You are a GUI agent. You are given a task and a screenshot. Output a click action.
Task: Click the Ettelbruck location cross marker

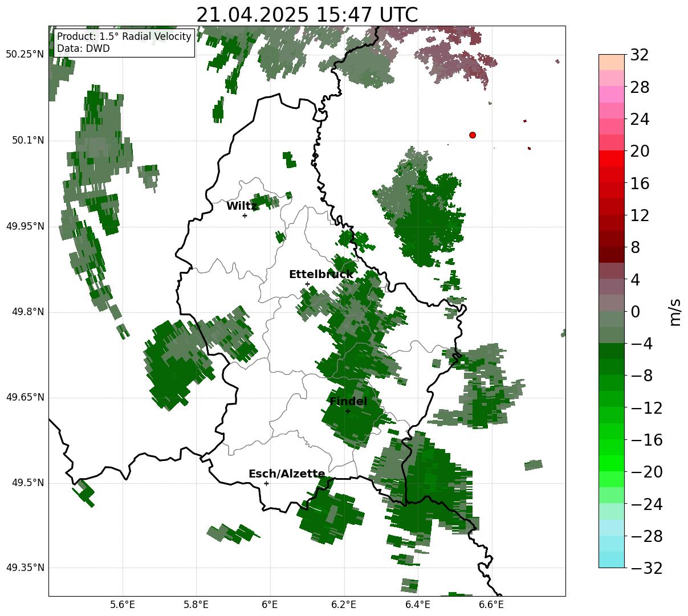(x=307, y=284)
